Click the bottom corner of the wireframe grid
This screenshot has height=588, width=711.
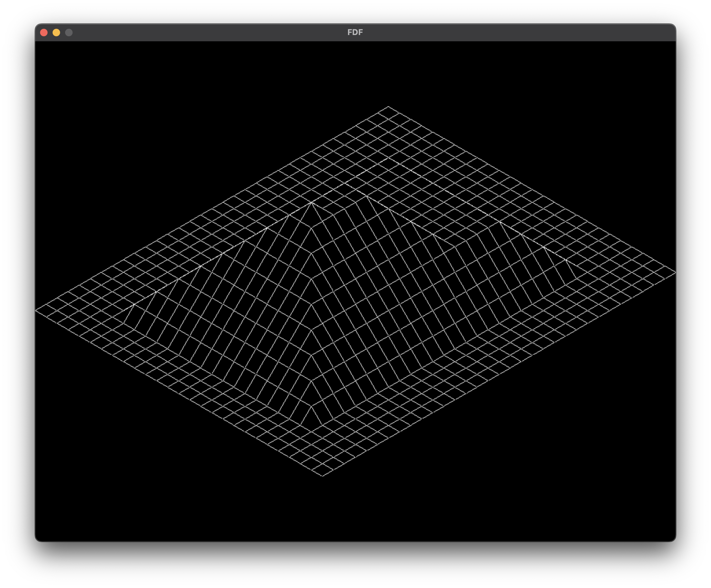[322, 476]
